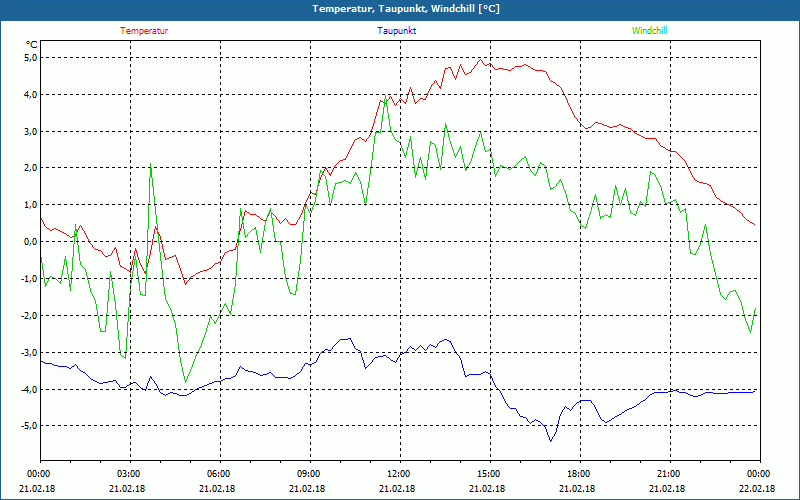Click the '21.02.18' date under 06:00
This screenshot has height=500, width=800.
(x=217, y=488)
